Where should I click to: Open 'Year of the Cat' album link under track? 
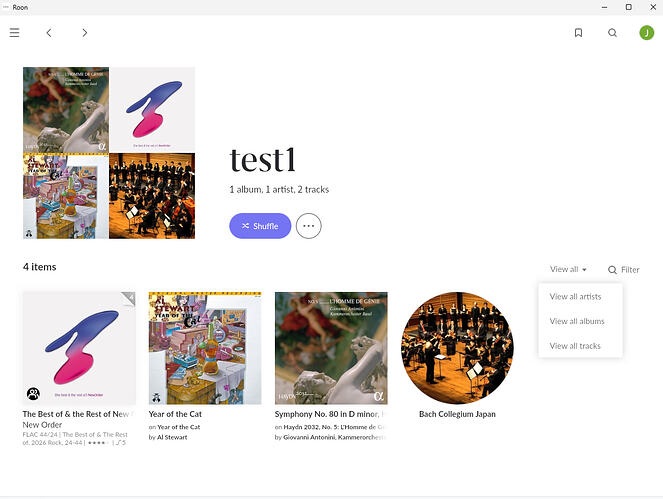tap(178, 427)
